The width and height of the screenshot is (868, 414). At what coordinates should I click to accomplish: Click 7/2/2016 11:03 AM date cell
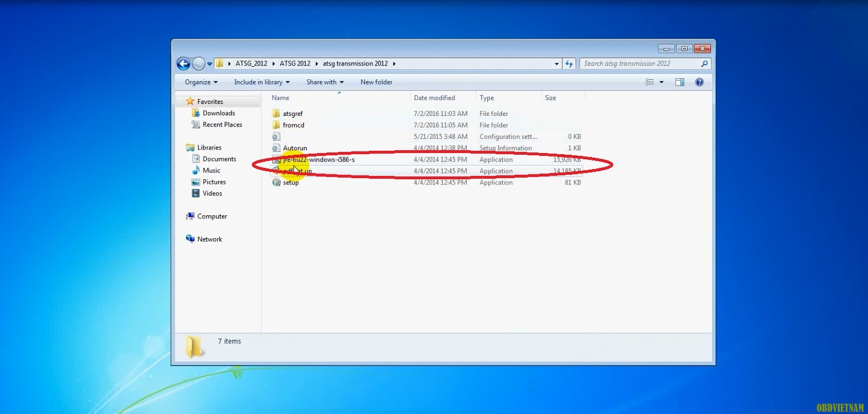point(440,114)
